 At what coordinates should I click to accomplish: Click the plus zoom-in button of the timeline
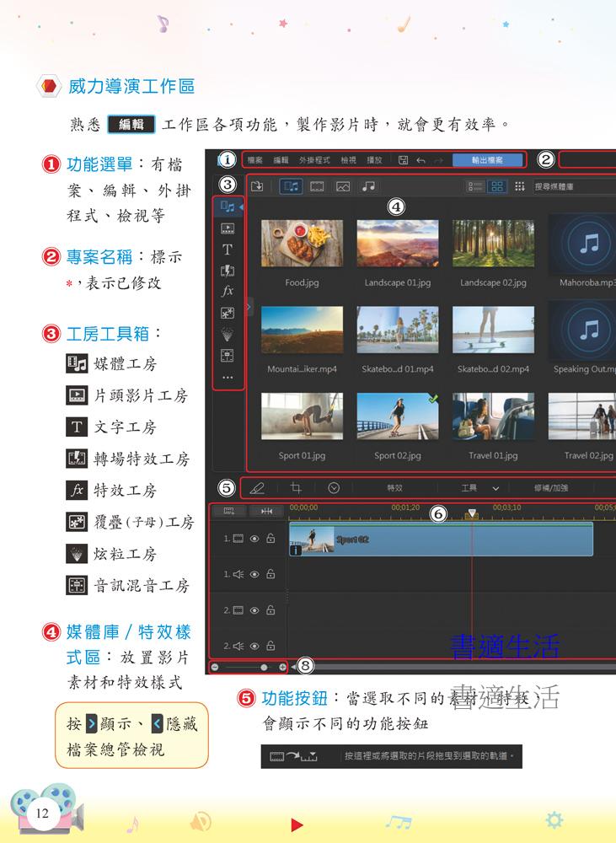(x=283, y=667)
